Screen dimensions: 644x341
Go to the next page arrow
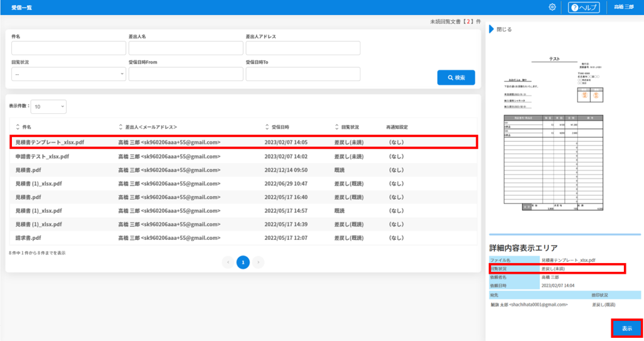point(258,262)
